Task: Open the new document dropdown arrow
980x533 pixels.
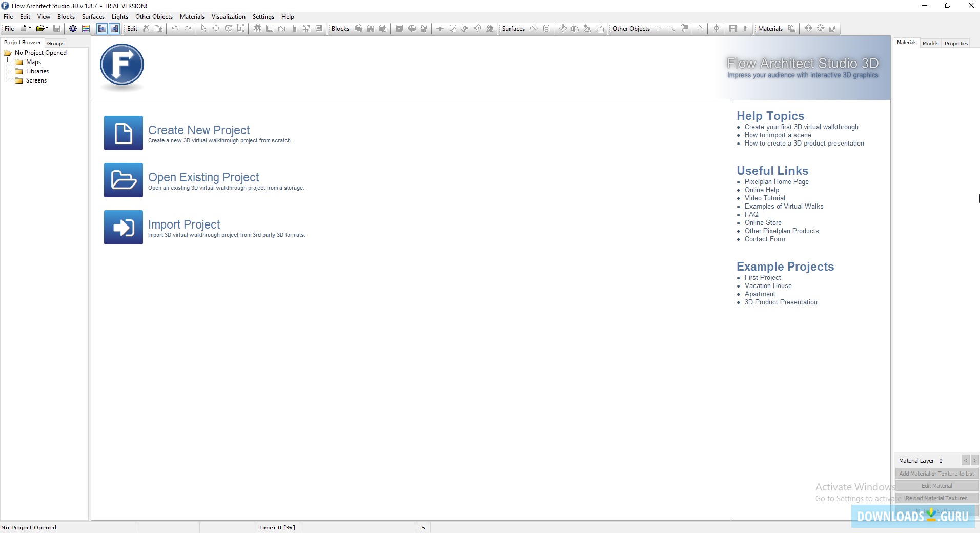Action: [x=30, y=28]
